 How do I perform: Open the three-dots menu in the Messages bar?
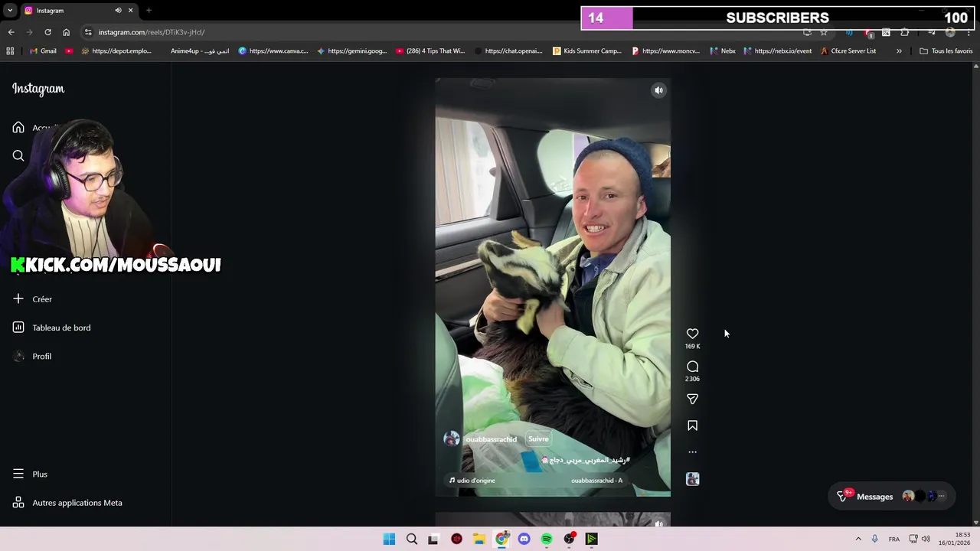[x=941, y=497]
